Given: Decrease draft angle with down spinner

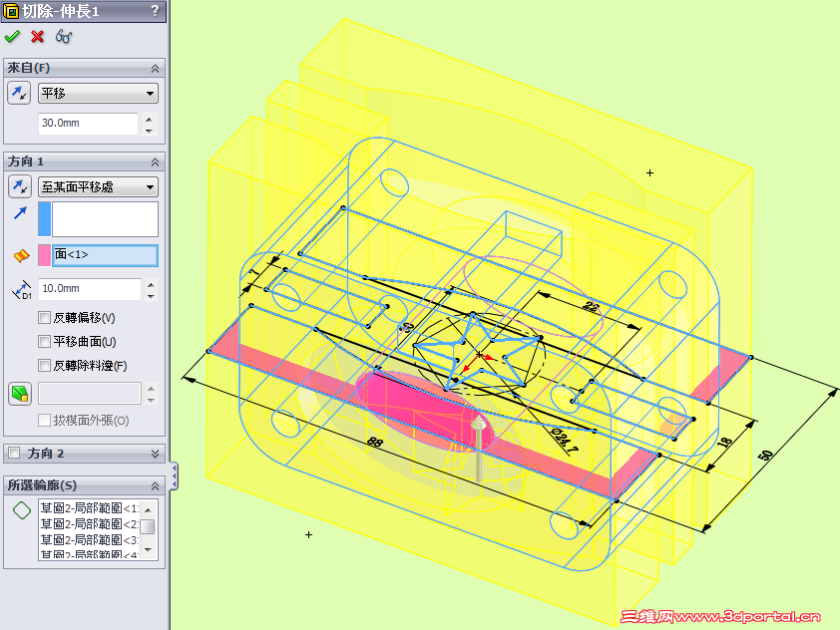Looking at the screenshot, I should [151, 400].
